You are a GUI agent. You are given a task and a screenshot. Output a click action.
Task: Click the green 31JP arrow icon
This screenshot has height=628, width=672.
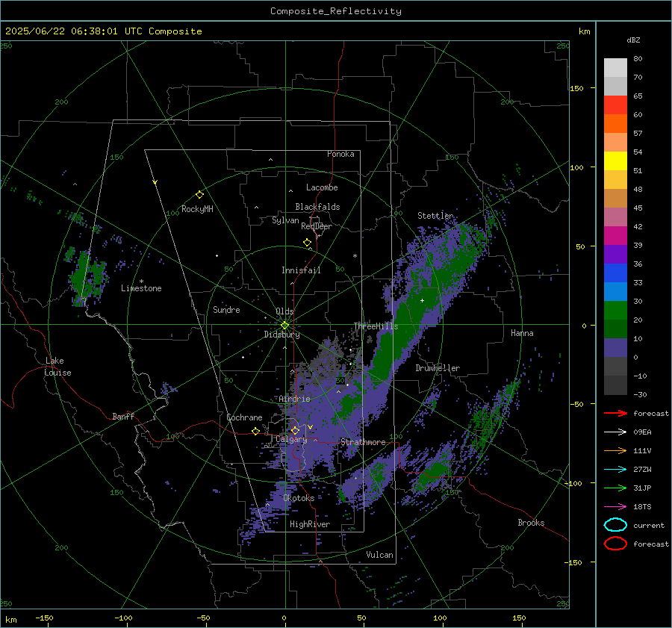[x=615, y=488]
